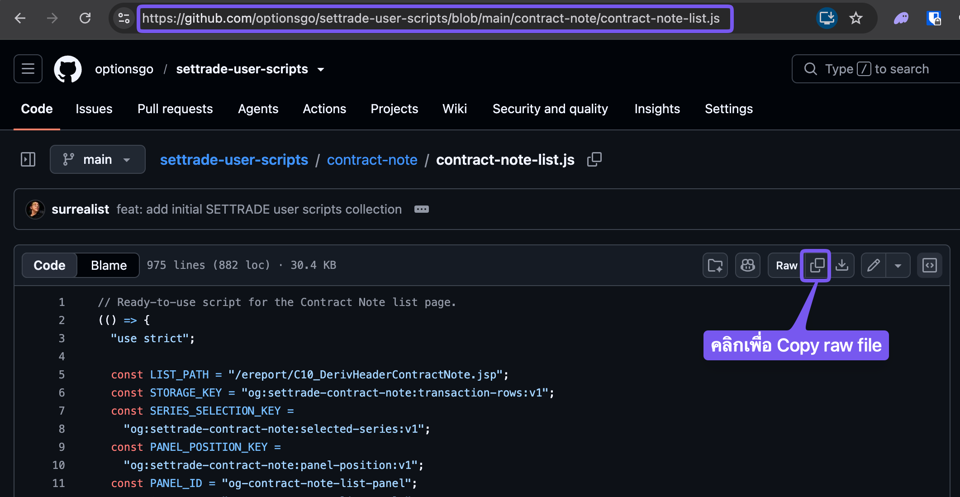Screen dimensions: 960x497
Task: Open the Projects tab
Action: (394, 109)
